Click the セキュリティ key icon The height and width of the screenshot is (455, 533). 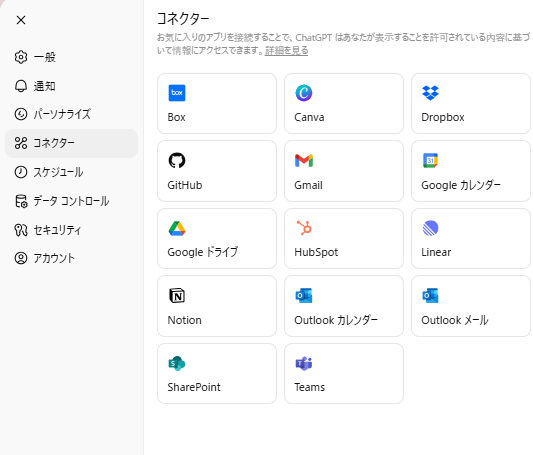click(x=21, y=230)
